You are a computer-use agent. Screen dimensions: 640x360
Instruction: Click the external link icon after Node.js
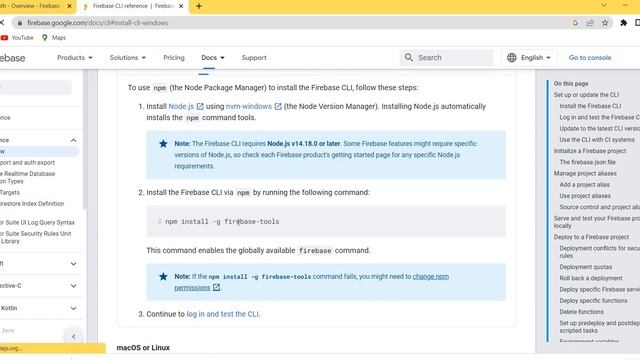tap(200, 106)
